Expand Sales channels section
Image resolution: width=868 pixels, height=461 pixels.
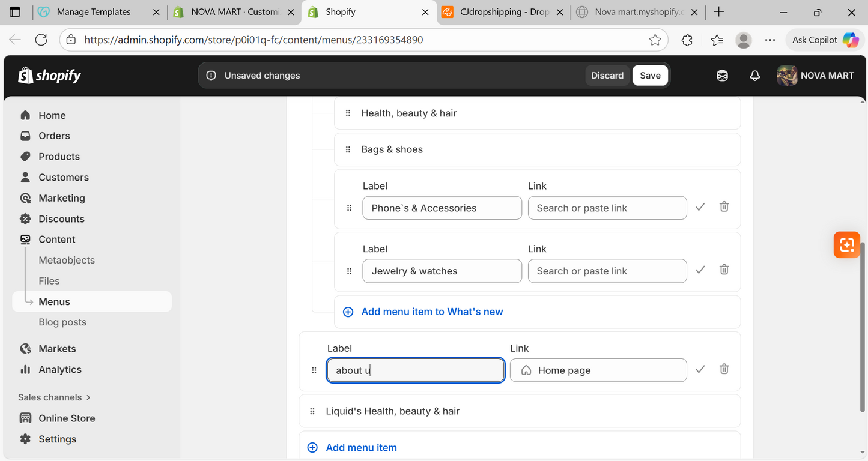coord(54,397)
